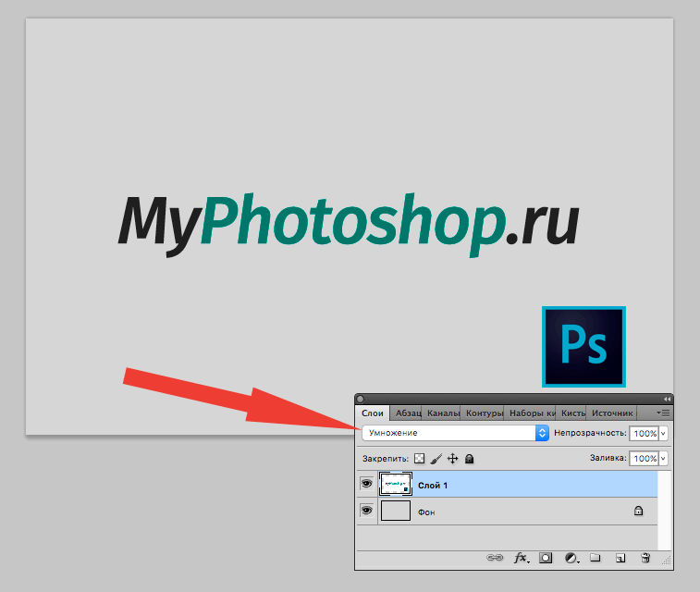Create a new layer group folder
The width and height of the screenshot is (700, 592).
(x=596, y=558)
